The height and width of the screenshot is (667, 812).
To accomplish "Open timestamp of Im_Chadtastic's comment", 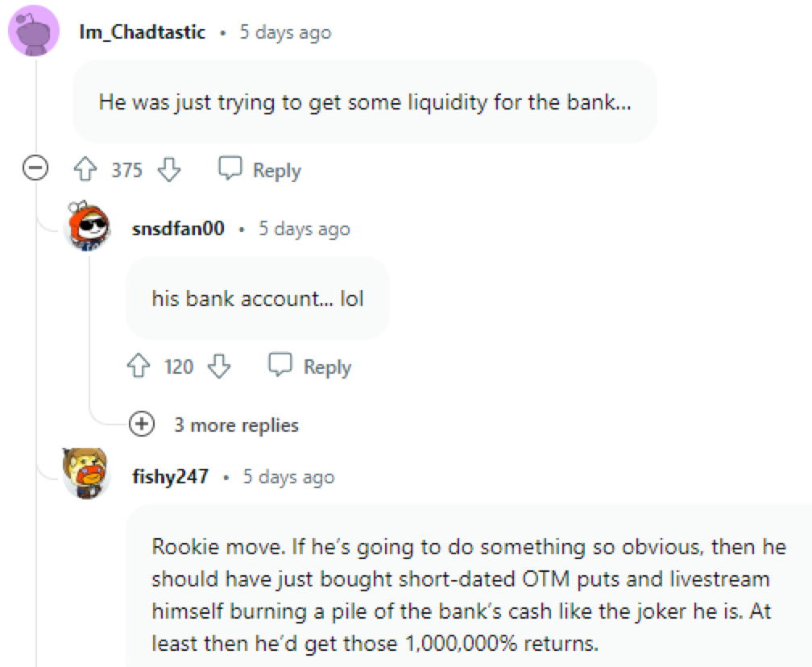I will pyautogui.click(x=285, y=32).
